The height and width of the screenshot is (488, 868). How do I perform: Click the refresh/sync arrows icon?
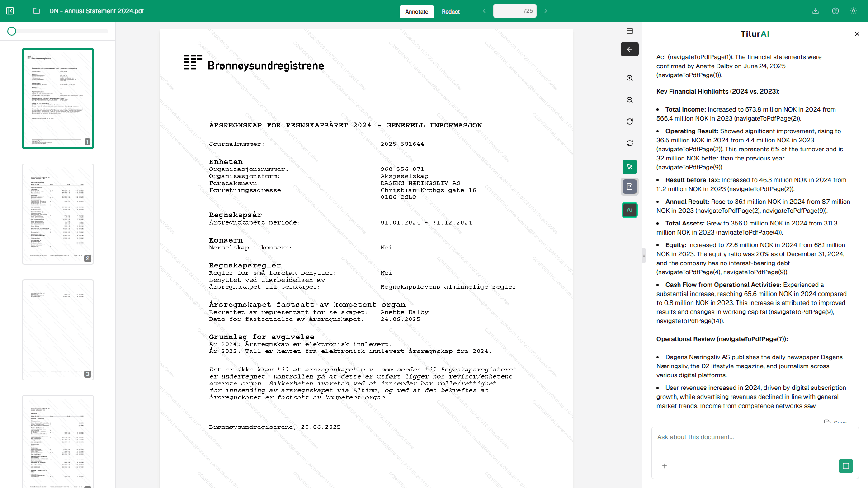[630, 143]
